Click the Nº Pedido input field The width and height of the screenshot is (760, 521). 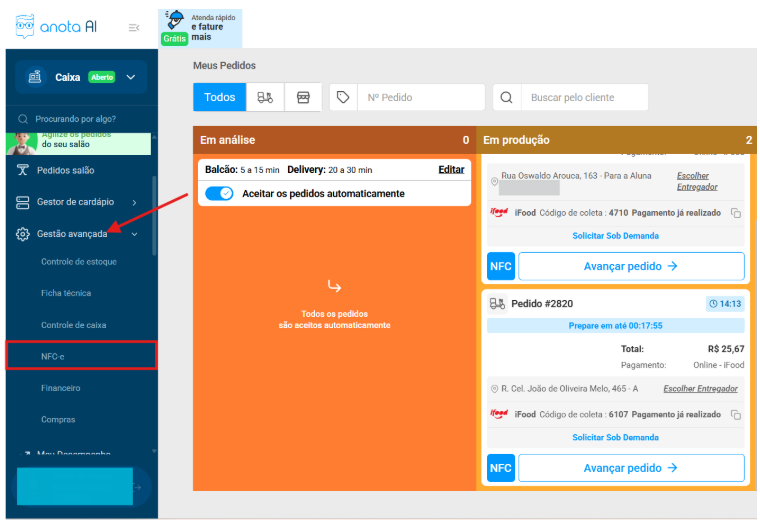[420, 97]
